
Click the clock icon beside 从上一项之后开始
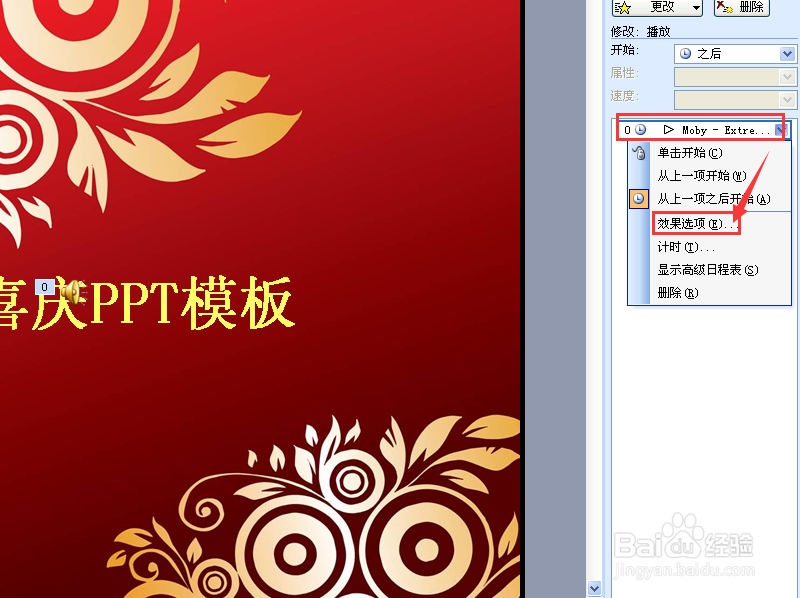click(637, 198)
